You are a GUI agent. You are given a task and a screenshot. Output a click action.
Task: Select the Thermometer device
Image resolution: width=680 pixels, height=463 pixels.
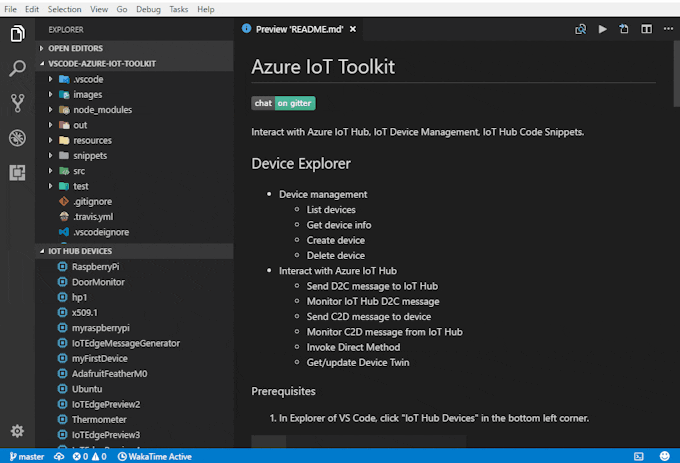coord(134,419)
